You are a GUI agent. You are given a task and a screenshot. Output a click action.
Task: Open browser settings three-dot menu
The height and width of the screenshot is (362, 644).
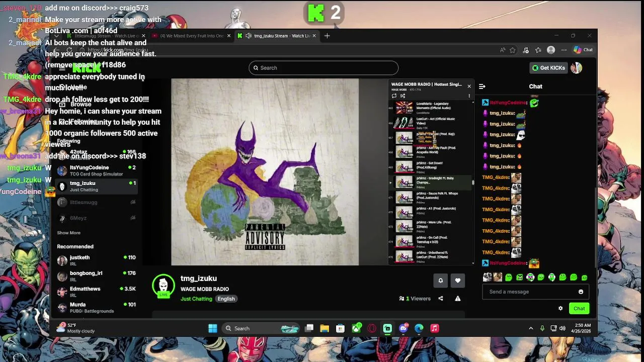coord(564,50)
